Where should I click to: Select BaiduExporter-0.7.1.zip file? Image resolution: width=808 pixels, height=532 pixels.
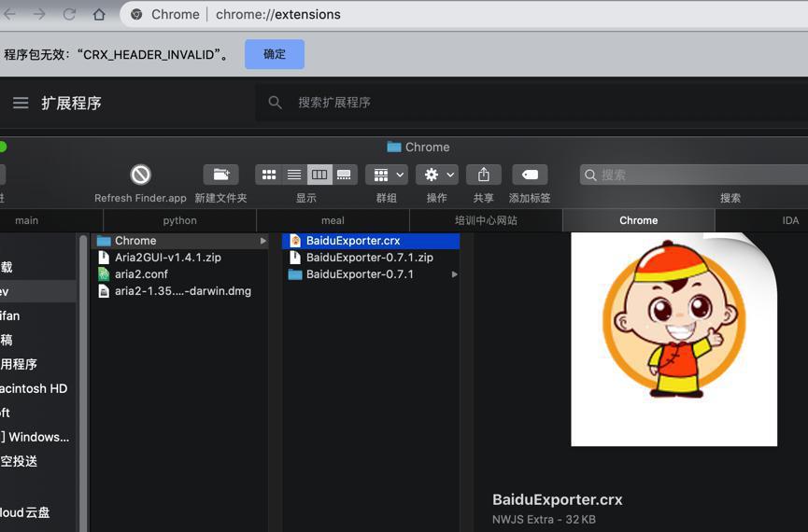click(x=371, y=258)
